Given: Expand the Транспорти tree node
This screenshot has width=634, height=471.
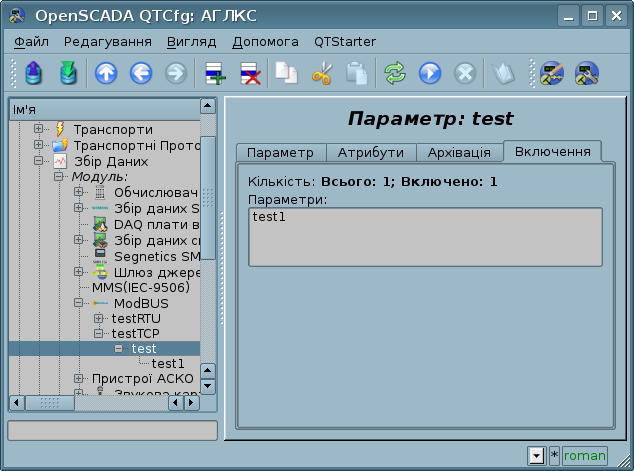Looking at the screenshot, I should pos(39,129).
